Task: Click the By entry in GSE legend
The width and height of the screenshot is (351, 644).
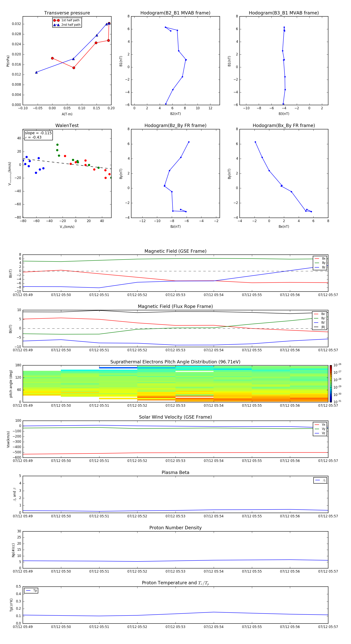Action: 320,263
